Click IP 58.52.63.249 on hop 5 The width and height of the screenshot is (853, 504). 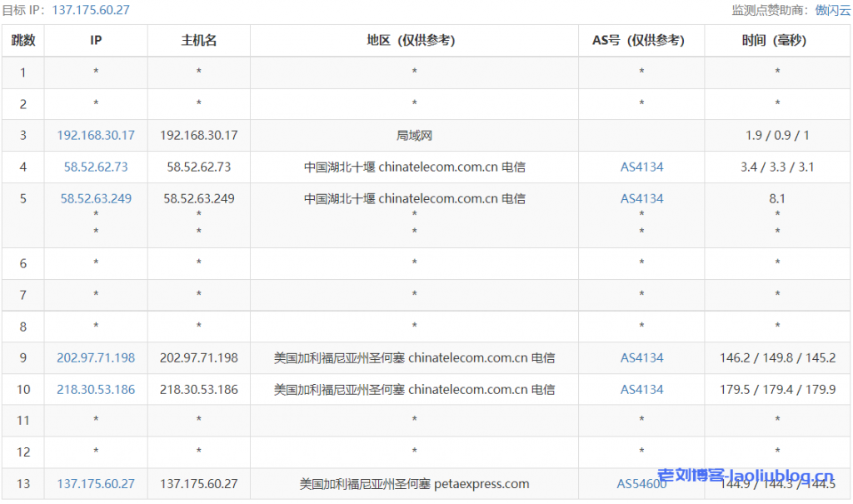pyautogui.click(x=95, y=198)
